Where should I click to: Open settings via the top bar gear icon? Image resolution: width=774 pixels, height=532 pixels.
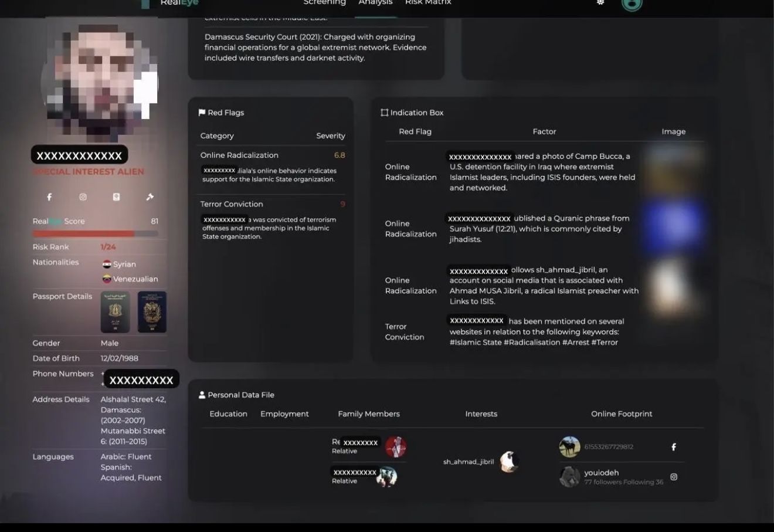coord(600,3)
